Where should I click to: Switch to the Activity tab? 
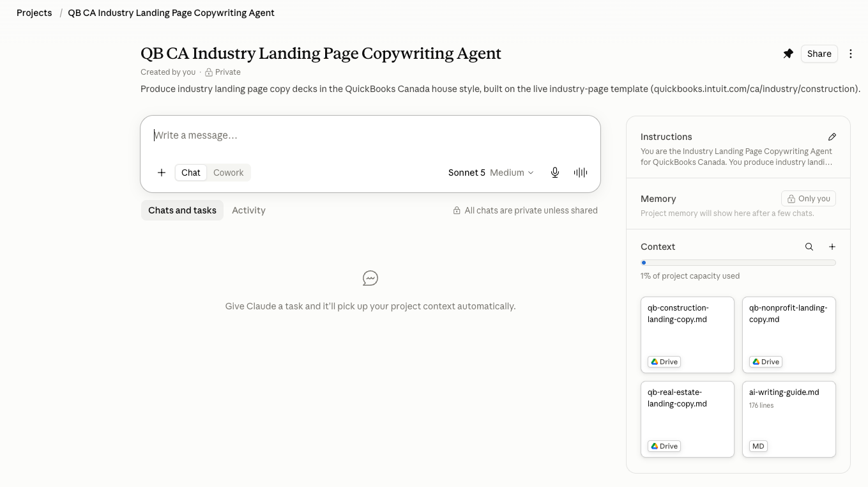pos(248,210)
